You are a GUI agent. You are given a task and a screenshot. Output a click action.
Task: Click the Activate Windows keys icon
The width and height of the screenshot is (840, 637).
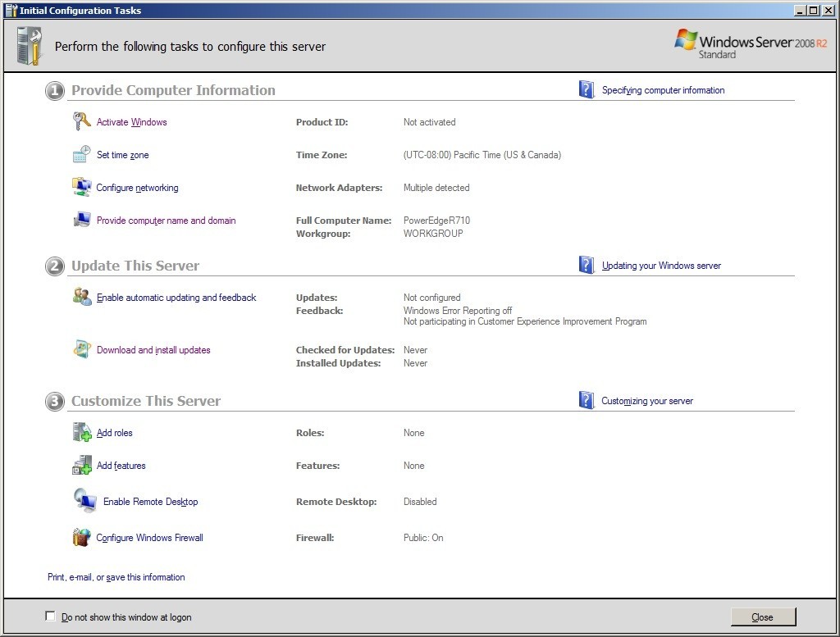pyautogui.click(x=81, y=121)
